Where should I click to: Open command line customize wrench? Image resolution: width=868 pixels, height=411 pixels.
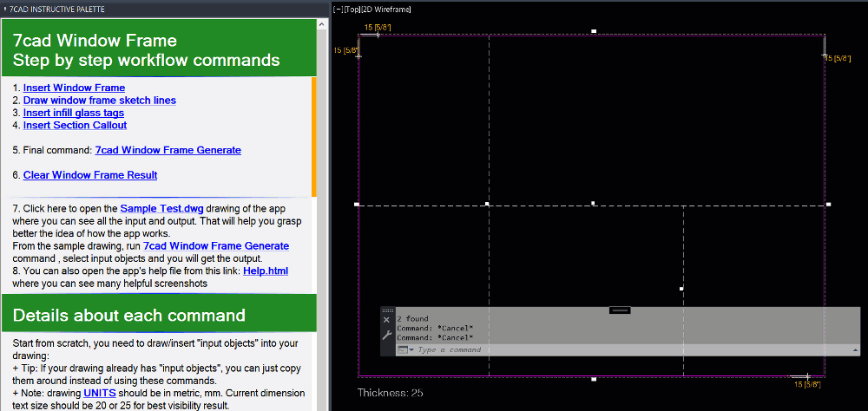click(x=387, y=336)
